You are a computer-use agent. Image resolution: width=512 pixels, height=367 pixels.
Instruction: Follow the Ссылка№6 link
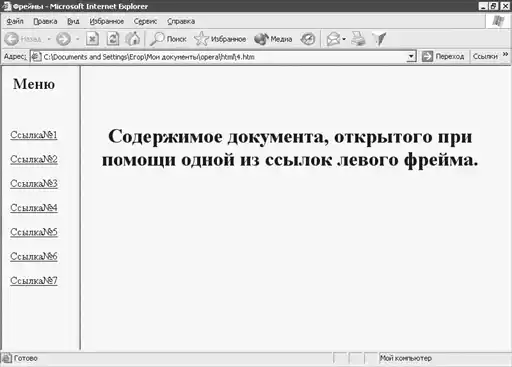34,256
